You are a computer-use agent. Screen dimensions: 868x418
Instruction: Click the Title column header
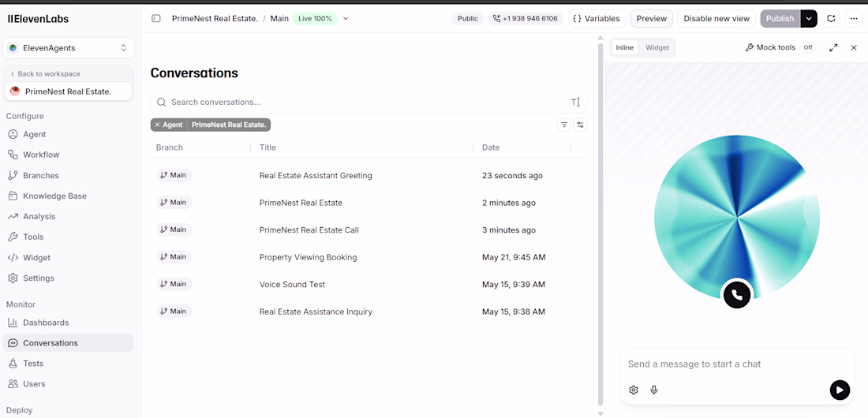pos(268,147)
